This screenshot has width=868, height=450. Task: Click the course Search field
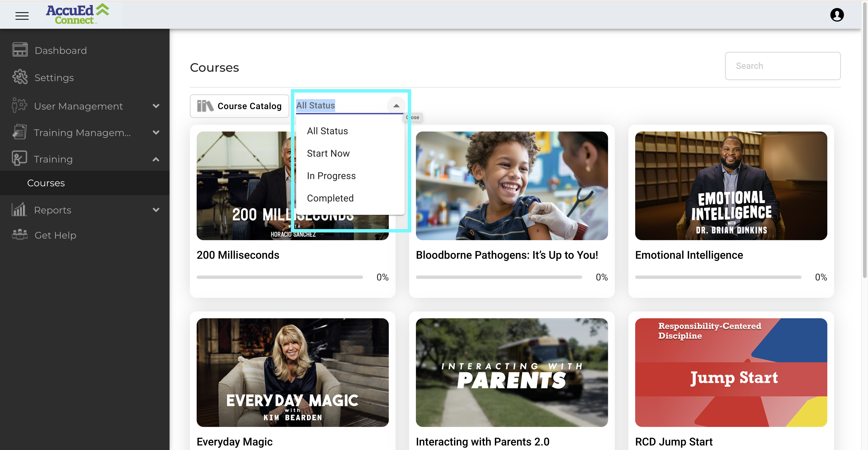[x=782, y=66]
